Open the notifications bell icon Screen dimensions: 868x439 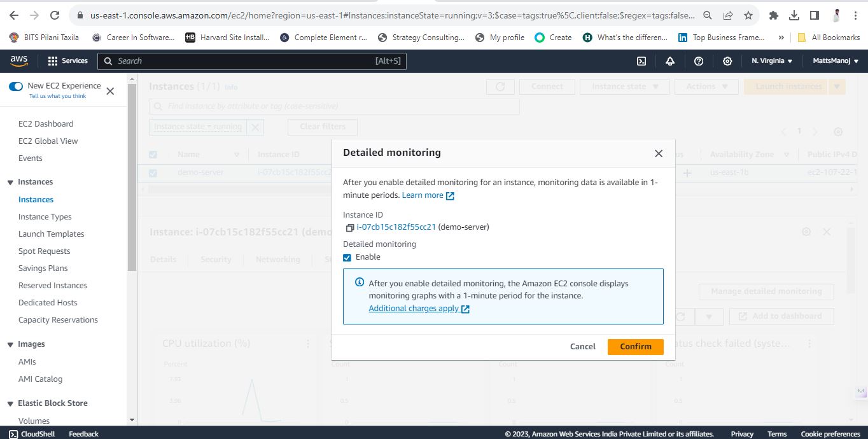click(670, 61)
